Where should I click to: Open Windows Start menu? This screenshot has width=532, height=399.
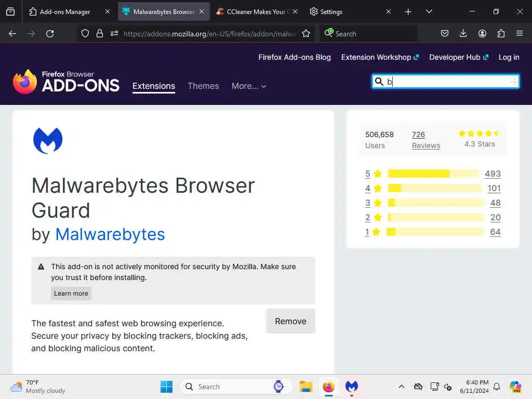point(166,387)
